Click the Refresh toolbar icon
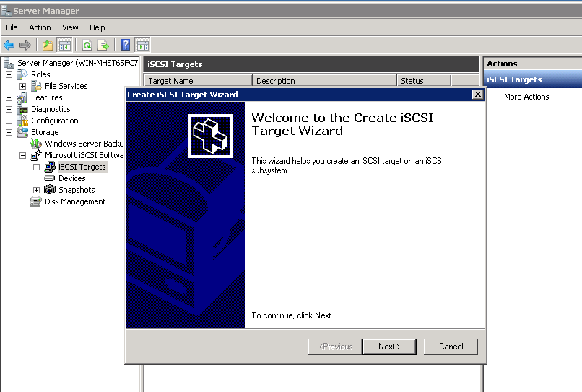582x392 pixels. [87, 45]
